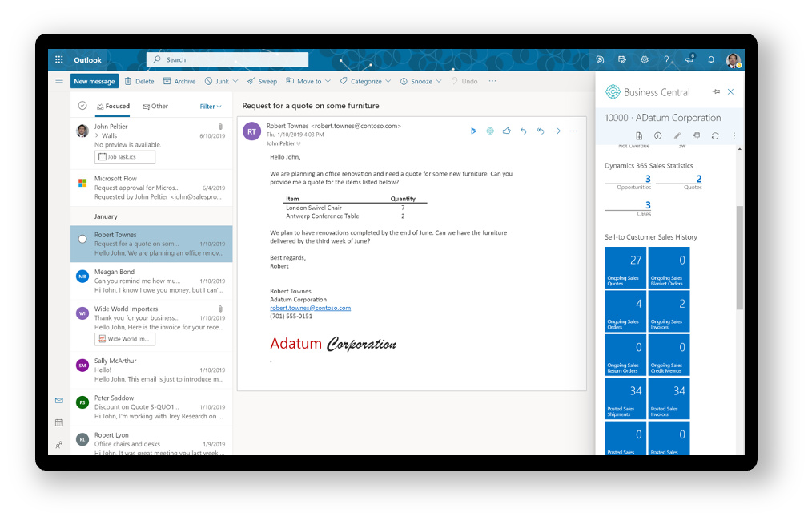Click the notifications bell icon

click(x=710, y=60)
